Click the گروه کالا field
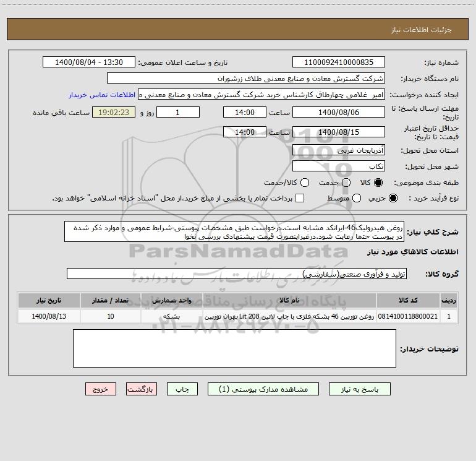The width and height of the screenshot is (476, 461). coord(237,274)
